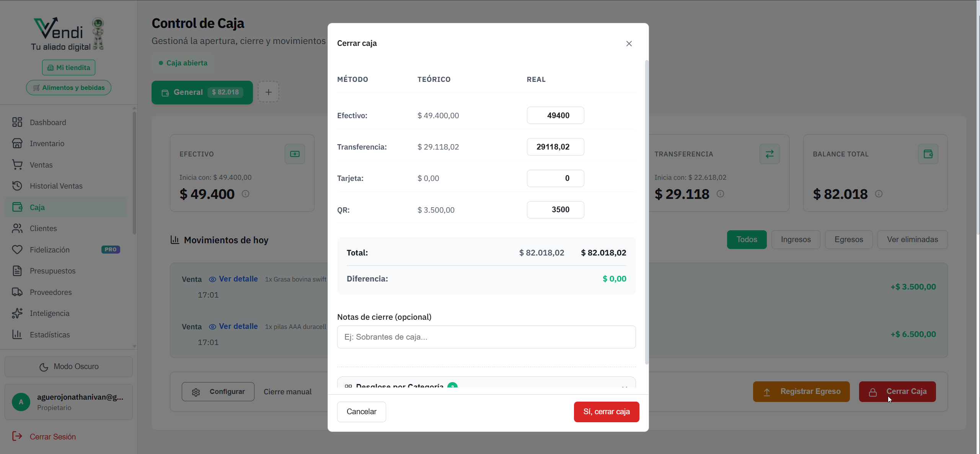Switch to the Todos filter tab
This screenshot has height=454, width=980.
pos(747,239)
